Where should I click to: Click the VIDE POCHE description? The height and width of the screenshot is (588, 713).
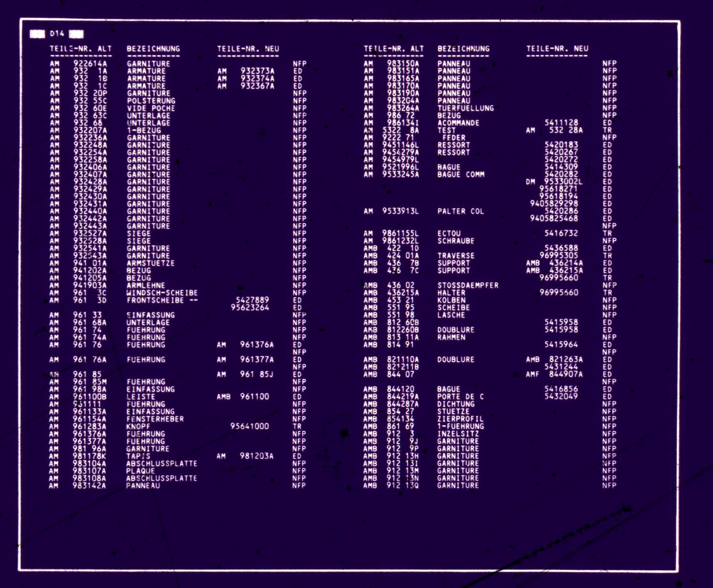click(151, 108)
